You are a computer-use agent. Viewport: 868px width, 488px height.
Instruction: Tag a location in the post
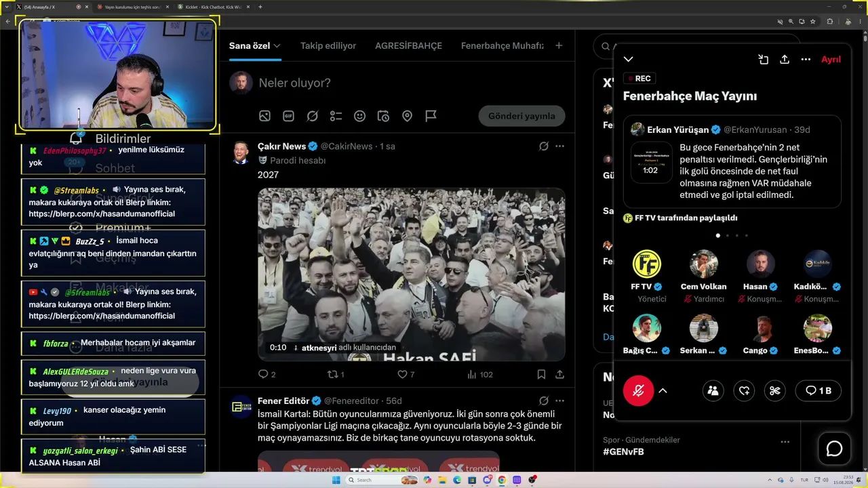407,116
